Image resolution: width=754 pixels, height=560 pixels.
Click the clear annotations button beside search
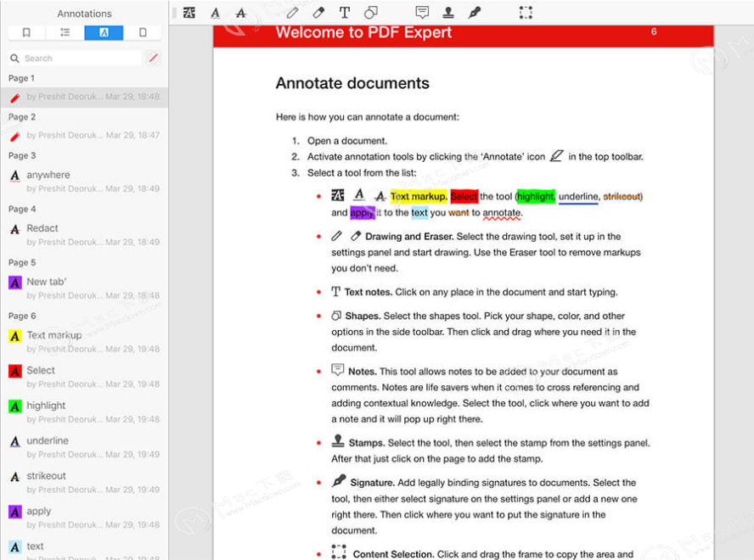[154, 59]
